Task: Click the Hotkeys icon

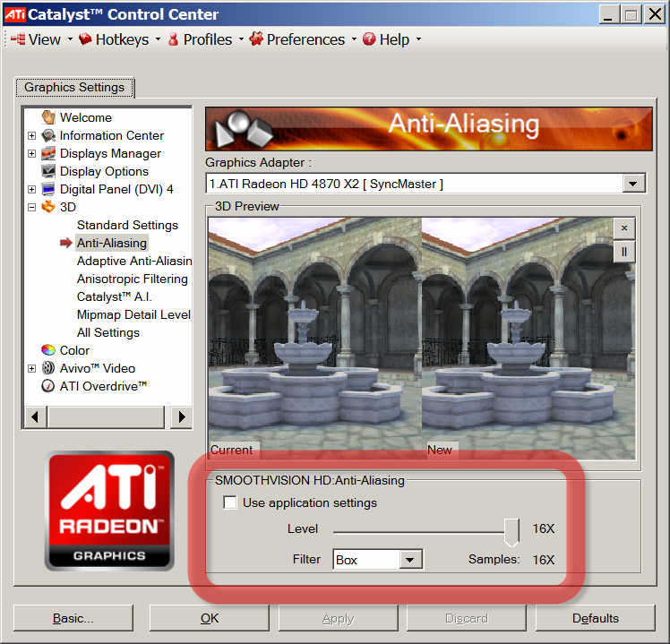Action: [x=85, y=39]
